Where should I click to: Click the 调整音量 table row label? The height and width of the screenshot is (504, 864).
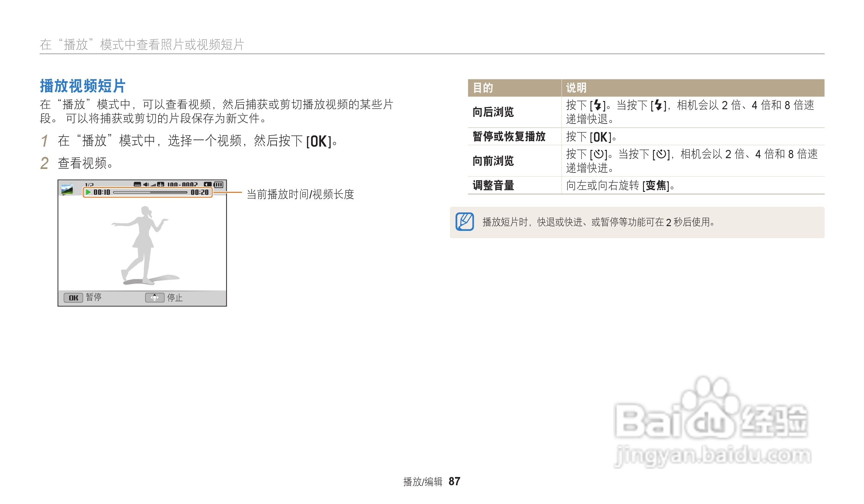tap(493, 185)
